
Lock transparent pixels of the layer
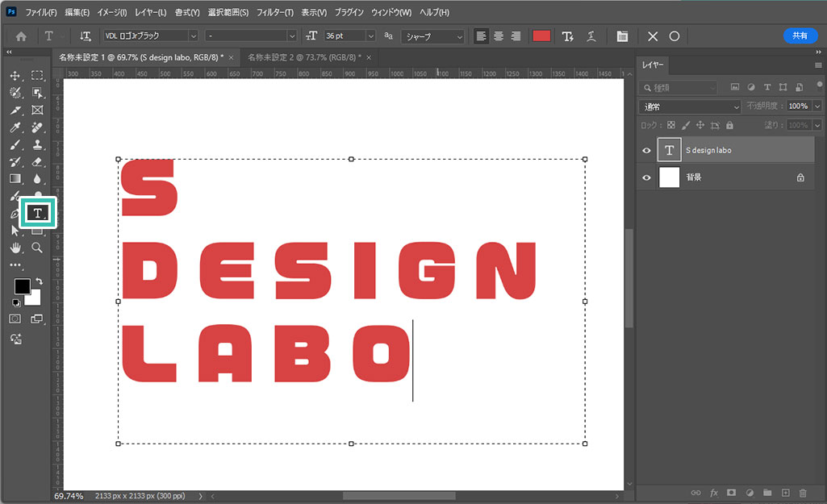[x=671, y=125]
